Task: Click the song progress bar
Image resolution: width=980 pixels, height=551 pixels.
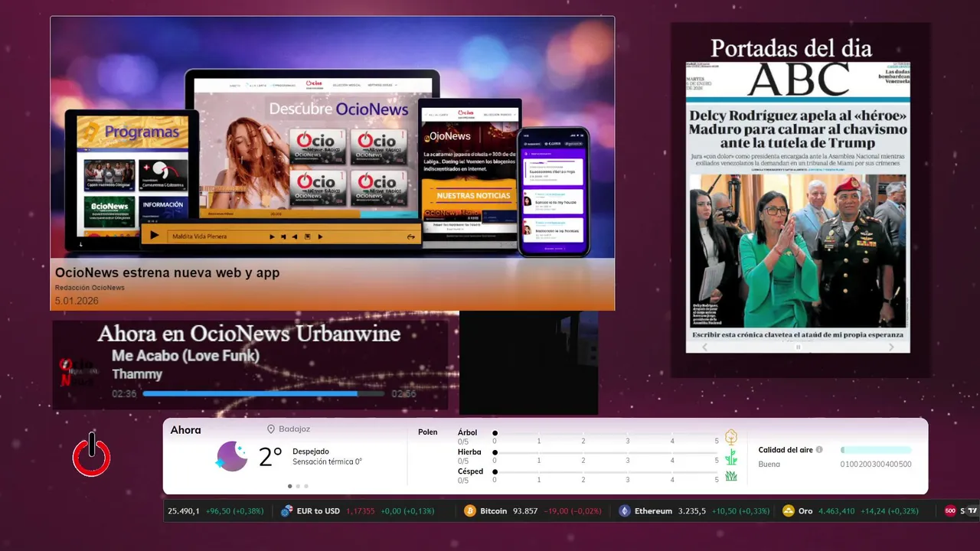Action: (263, 394)
